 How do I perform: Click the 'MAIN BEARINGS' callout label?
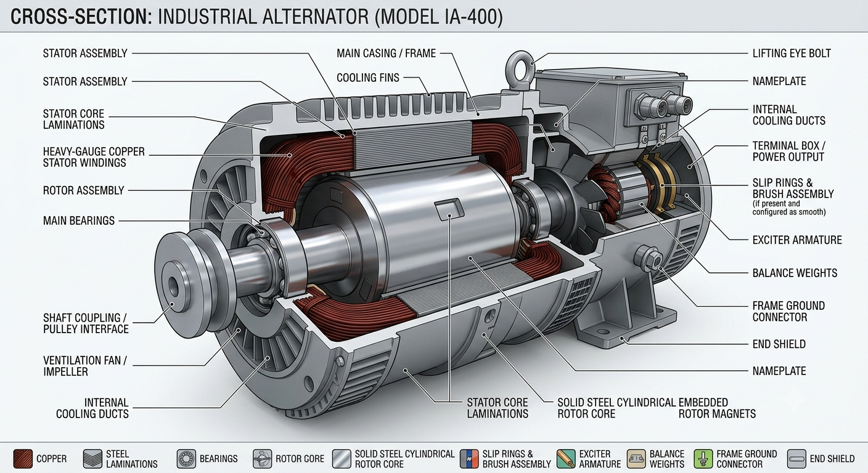point(79,220)
